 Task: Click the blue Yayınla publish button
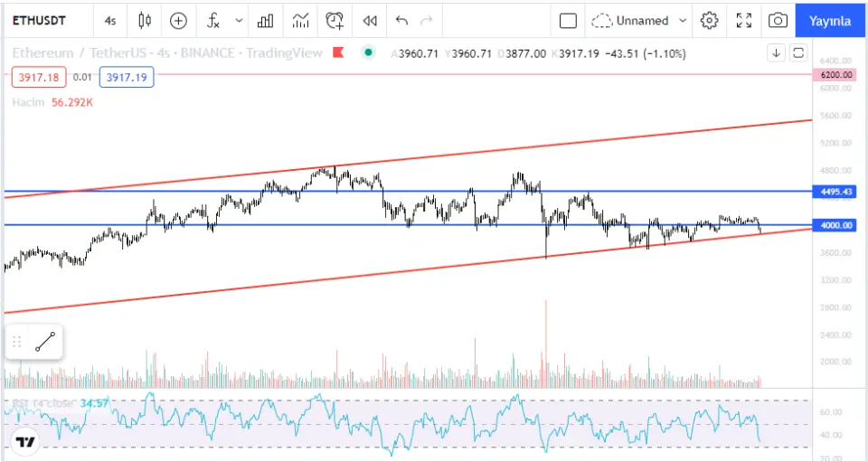[x=830, y=20]
